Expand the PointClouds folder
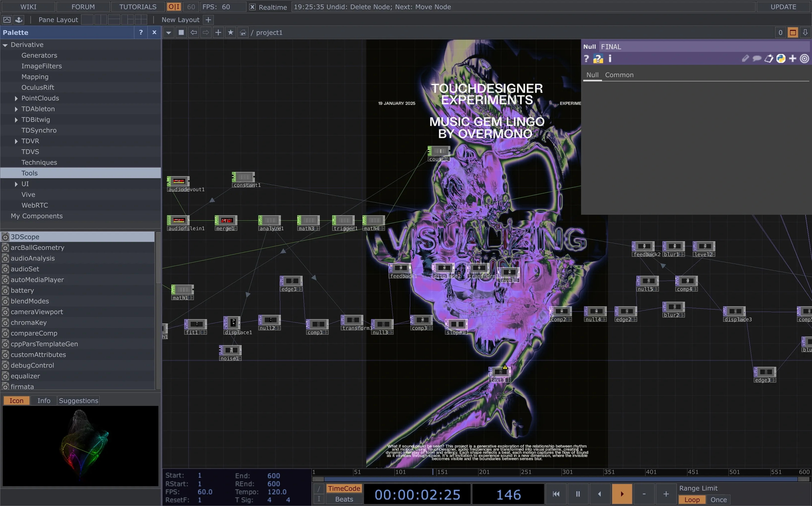Screen dimensions: 812x506 tap(16, 99)
